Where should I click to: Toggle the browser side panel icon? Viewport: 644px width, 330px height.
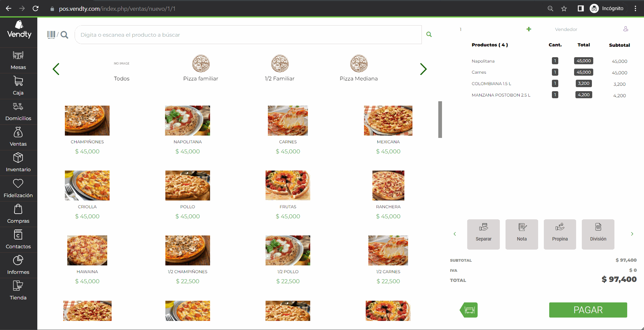[x=580, y=8]
